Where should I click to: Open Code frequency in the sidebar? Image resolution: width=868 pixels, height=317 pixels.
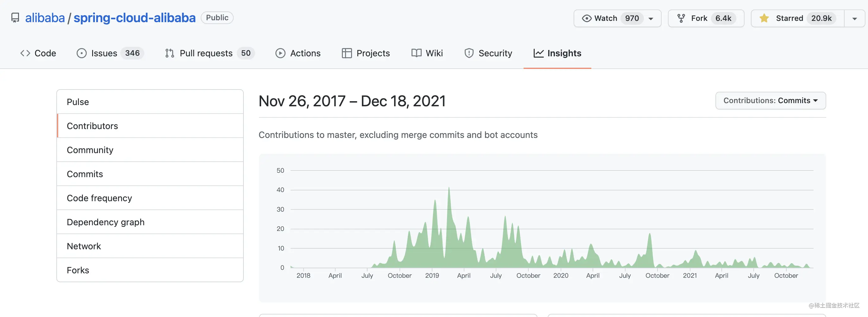[x=150, y=198]
